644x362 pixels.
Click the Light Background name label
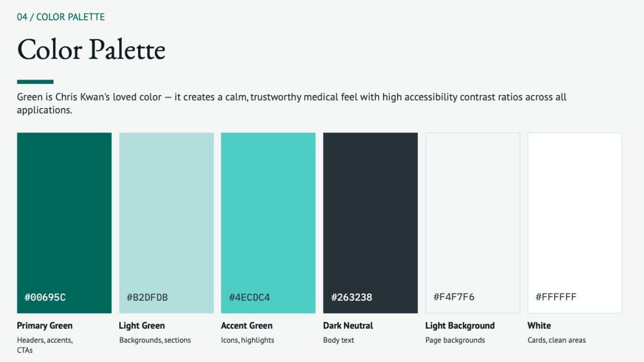460,325
